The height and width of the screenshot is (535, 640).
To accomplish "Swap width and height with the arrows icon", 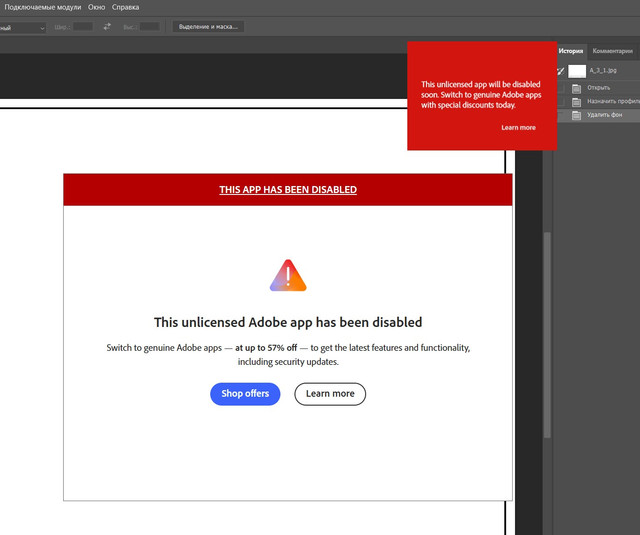I will pos(107,27).
